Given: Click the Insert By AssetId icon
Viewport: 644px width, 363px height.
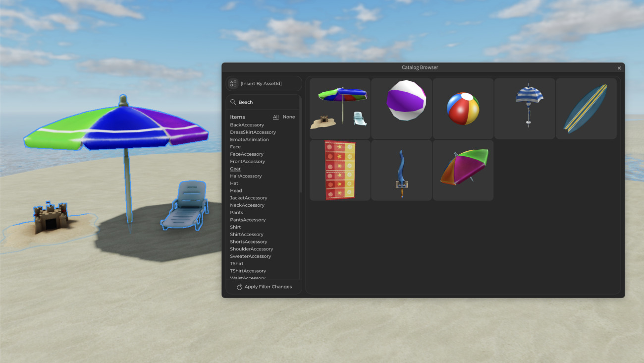Looking at the screenshot, I should [233, 83].
